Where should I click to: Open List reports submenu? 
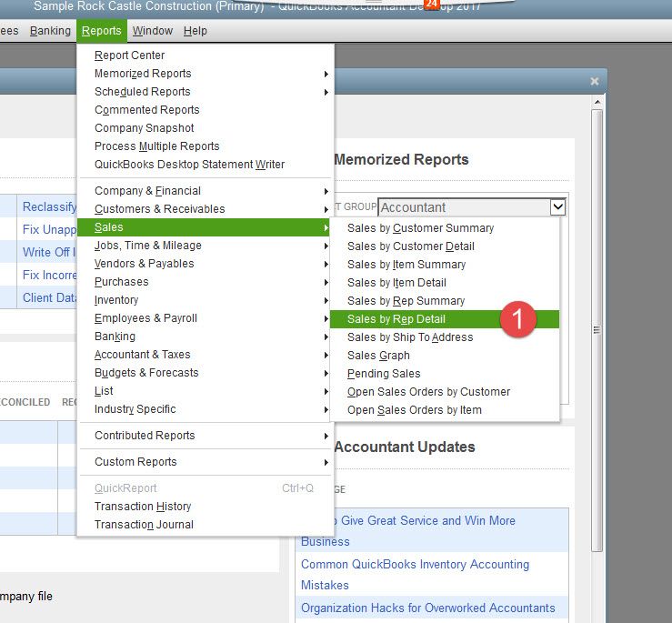point(205,390)
